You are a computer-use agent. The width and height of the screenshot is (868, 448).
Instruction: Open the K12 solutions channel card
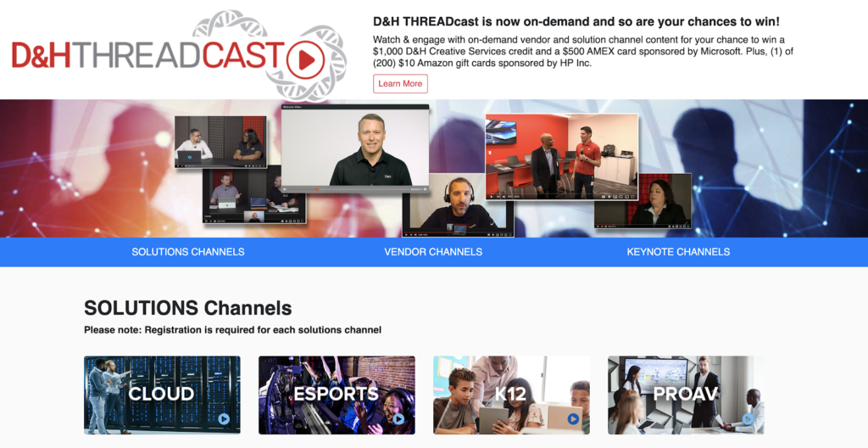(511, 395)
